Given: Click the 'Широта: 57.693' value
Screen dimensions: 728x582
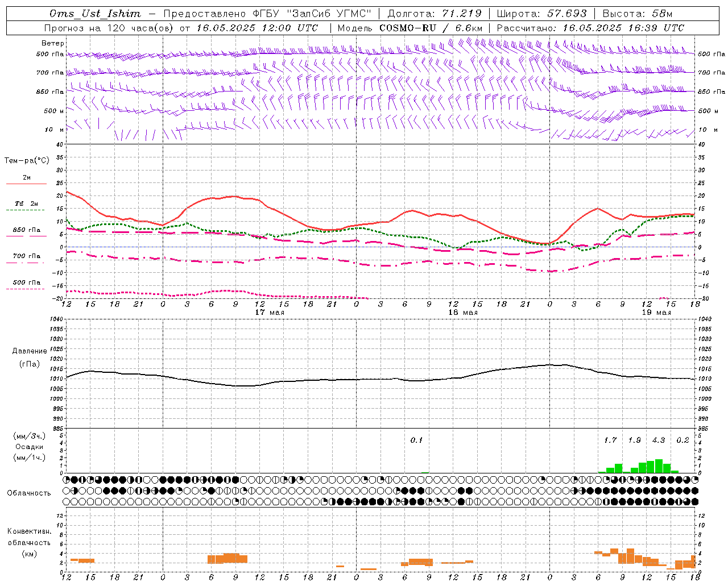Looking at the screenshot, I should (541, 14).
